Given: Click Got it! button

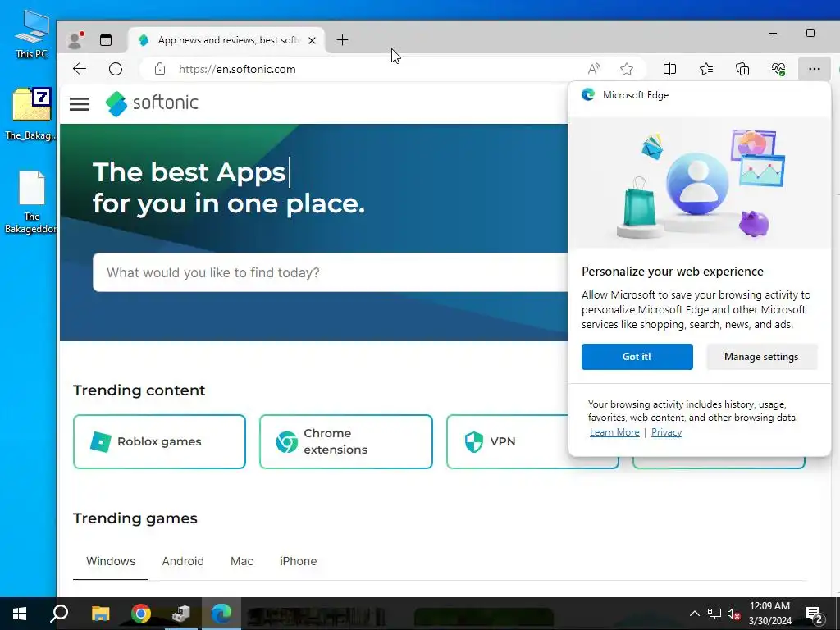Looking at the screenshot, I should (x=637, y=357).
